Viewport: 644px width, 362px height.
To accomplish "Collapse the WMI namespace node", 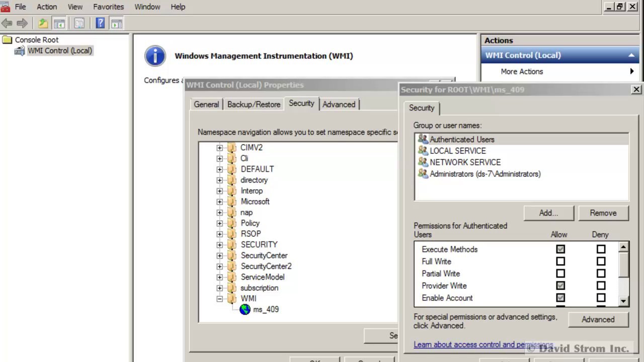I will [219, 299].
